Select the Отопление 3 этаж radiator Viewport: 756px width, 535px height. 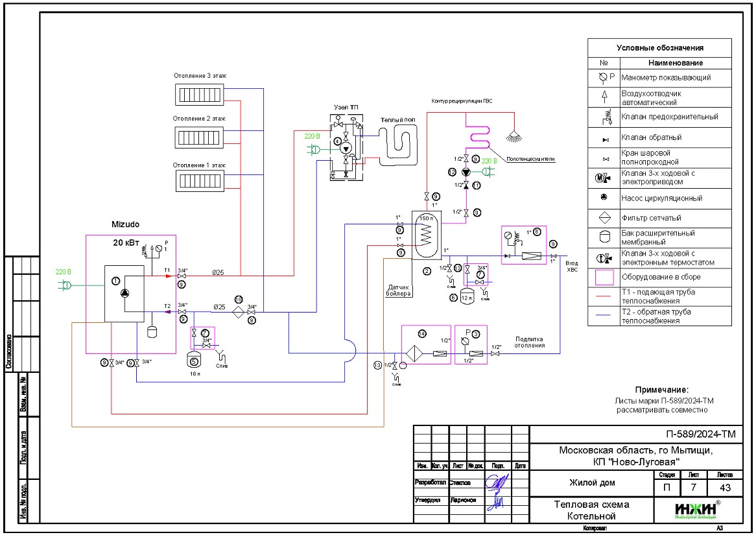tap(200, 95)
